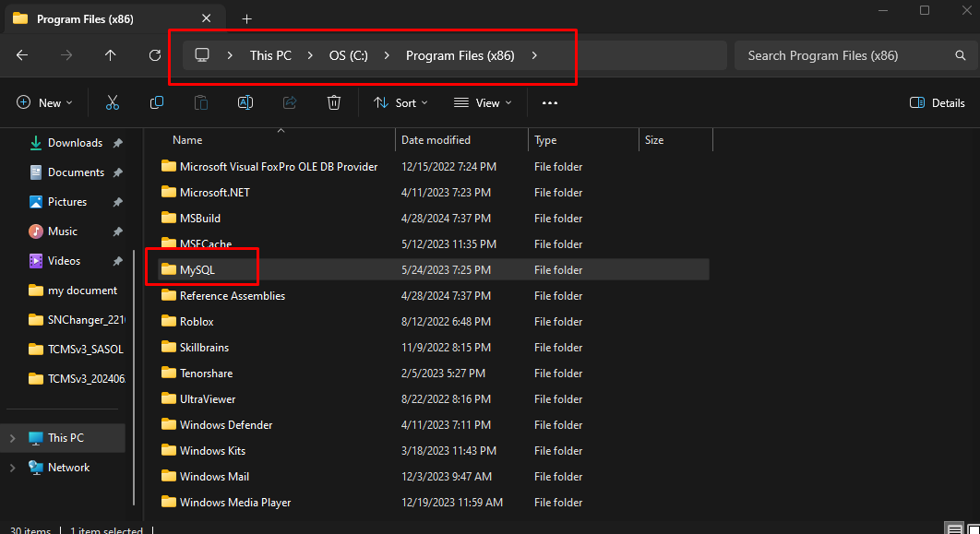Click the pin icon beside Videos

[117, 261]
